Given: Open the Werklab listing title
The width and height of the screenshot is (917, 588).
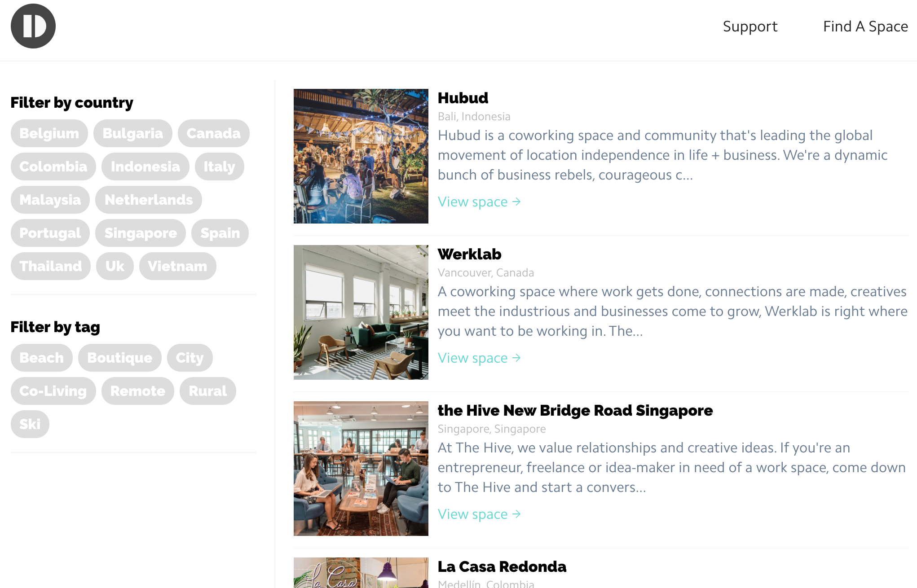Looking at the screenshot, I should [x=469, y=254].
